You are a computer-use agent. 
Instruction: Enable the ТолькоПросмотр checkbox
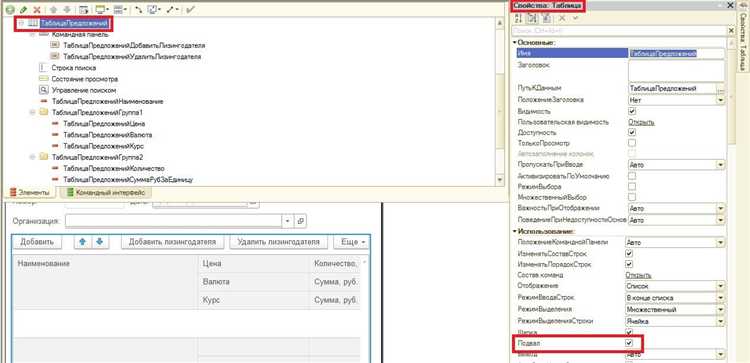click(x=632, y=143)
